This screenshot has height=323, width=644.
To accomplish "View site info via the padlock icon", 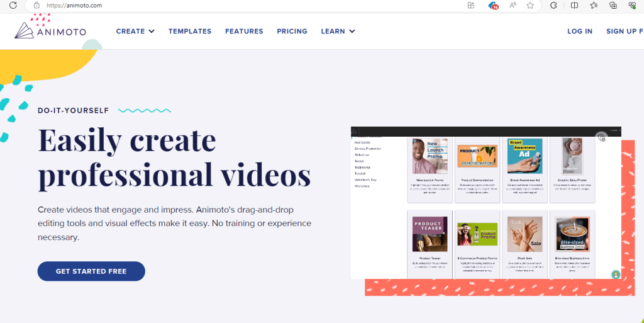I will tap(36, 5).
